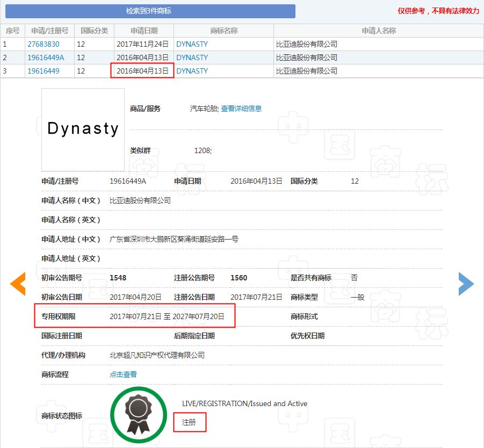
Task: Open DYNASTY trademark in row 2
Action: [x=192, y=57]
